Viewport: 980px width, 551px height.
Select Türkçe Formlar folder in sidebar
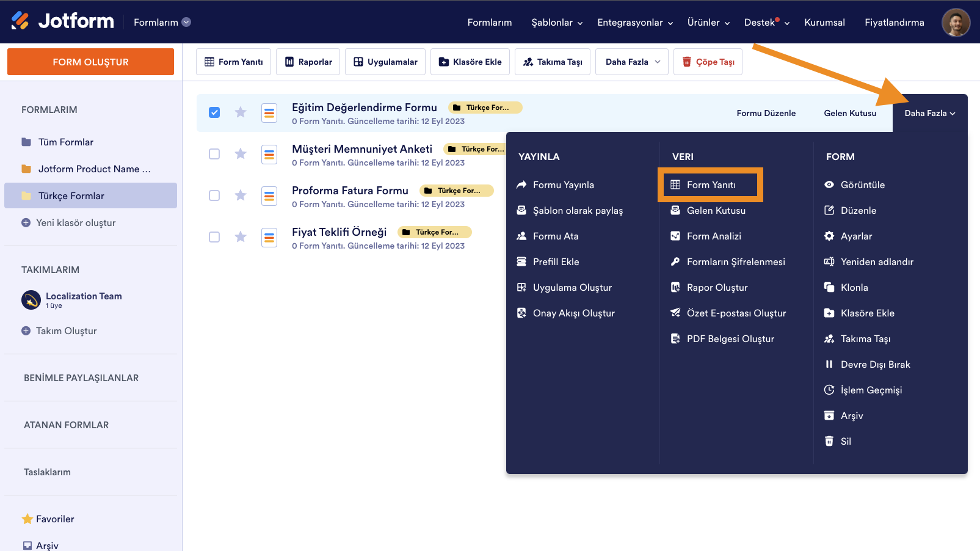pos(90,195)
